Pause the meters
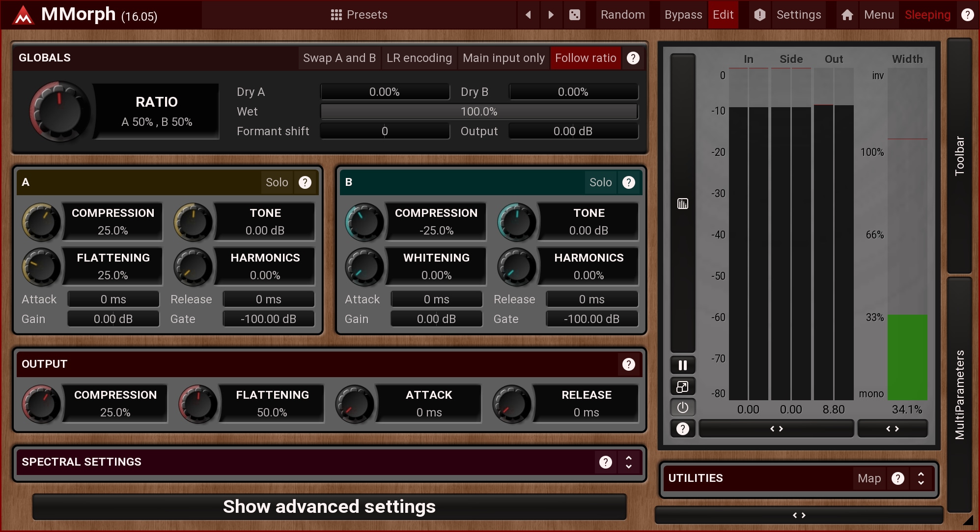The height and width of the screenshot is (532, 980). [682, 365]
